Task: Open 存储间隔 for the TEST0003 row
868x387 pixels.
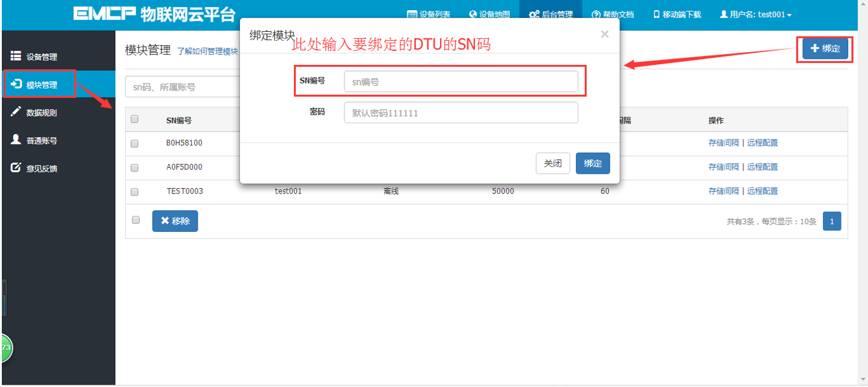Action: (724, 191)
